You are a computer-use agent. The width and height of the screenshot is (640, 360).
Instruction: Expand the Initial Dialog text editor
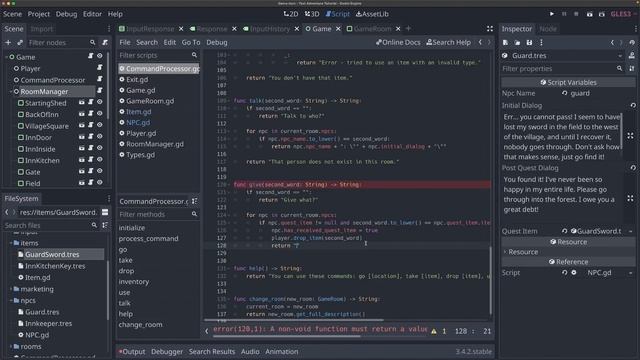[630, 136]
